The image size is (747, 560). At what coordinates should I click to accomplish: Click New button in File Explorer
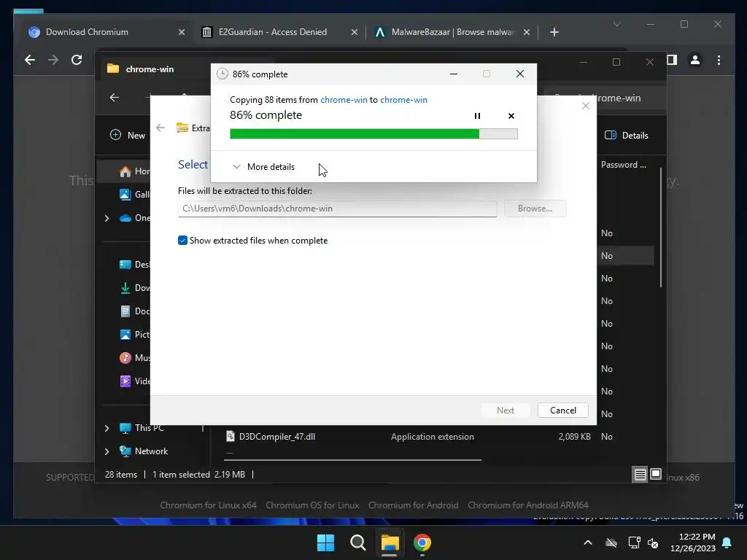(128, 135)
